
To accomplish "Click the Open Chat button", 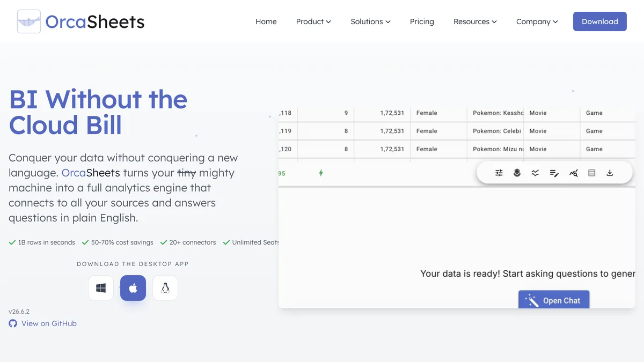I will [x=554, y=300].
